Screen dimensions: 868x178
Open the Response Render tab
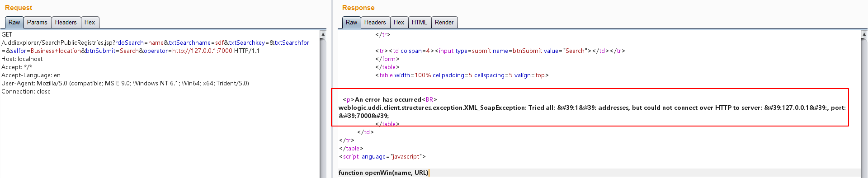pos(444,23)
